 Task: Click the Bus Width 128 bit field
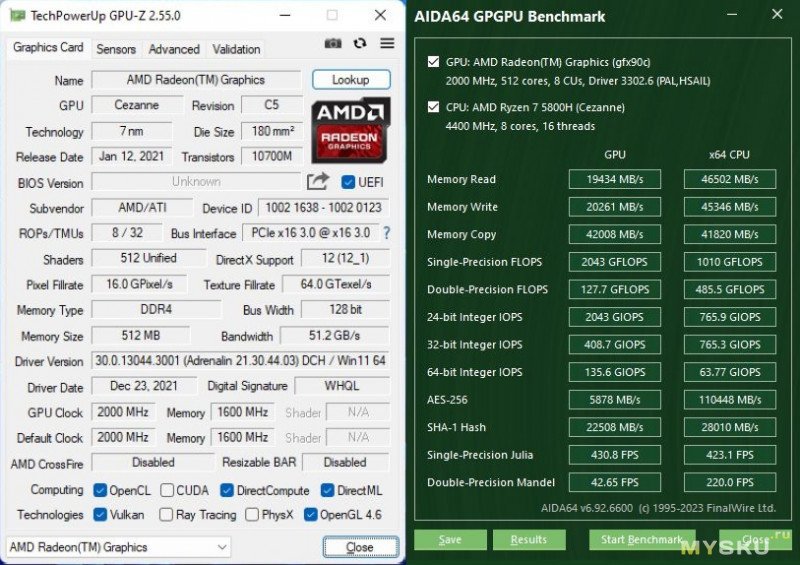pyautogui.click(x=345, y=309)
